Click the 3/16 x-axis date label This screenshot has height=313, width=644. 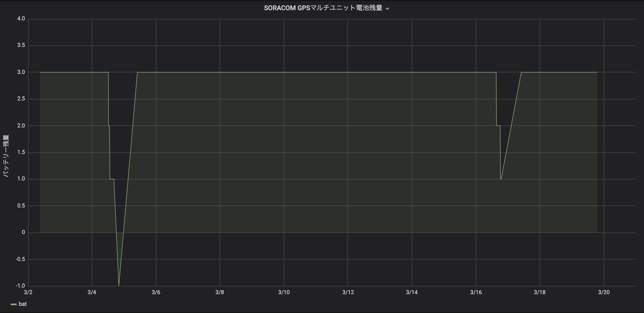pos(476,292)
